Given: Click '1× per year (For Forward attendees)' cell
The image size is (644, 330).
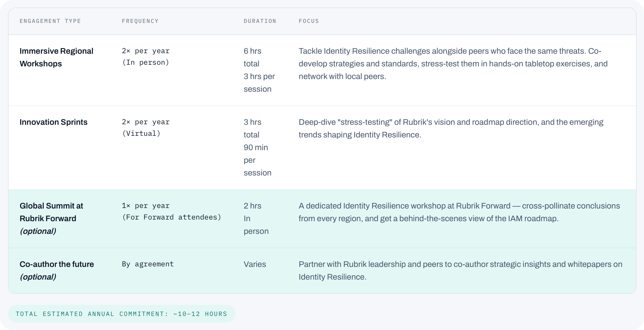Looking at the screenshot, I should point(171,211).
